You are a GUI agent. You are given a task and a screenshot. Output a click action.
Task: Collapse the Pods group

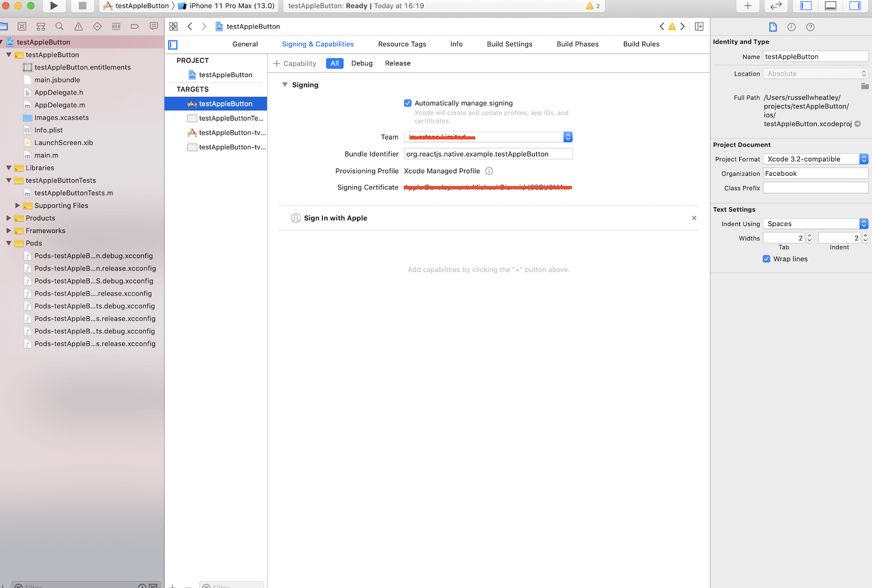(9, 243)
